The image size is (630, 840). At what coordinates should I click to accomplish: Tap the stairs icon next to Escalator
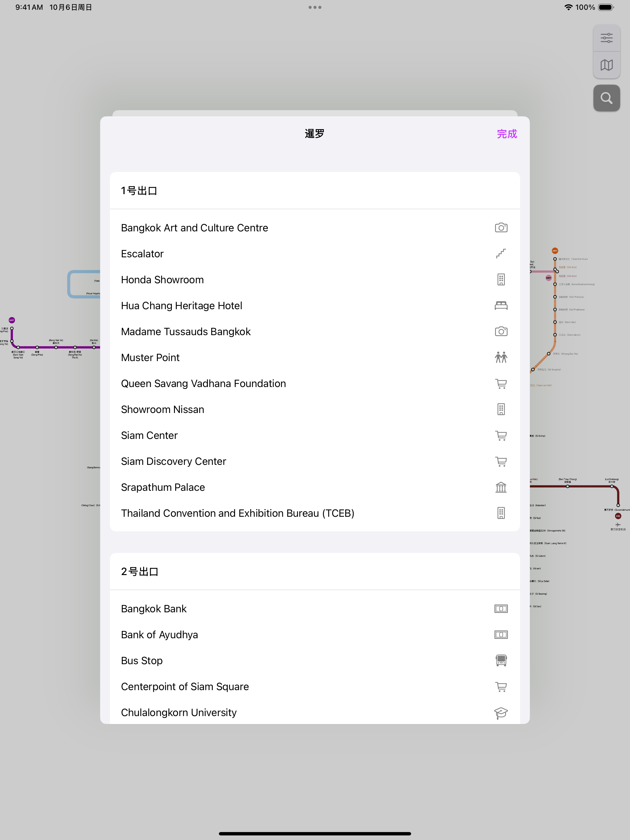point(501,254)
